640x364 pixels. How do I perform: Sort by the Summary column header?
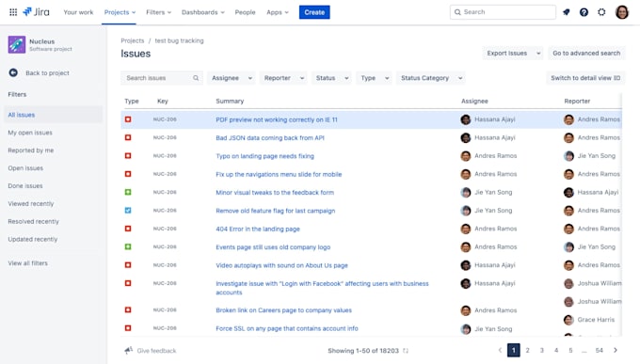pyautogui.click(x=230, y=102)
